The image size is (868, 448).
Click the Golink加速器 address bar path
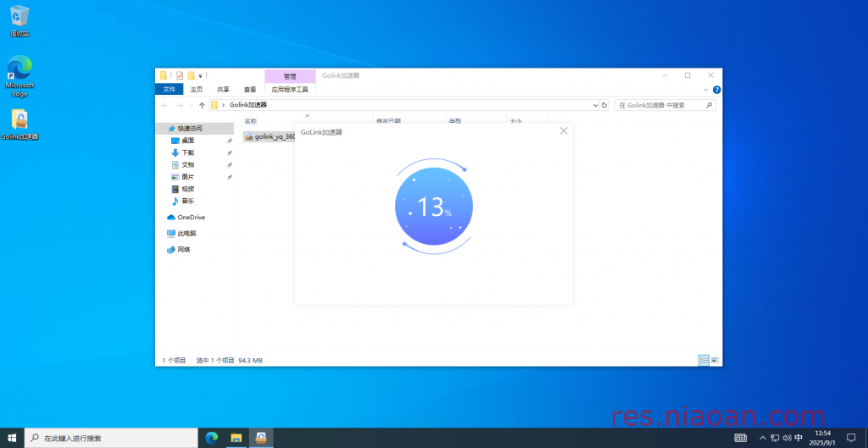click(x=248, y=104)
